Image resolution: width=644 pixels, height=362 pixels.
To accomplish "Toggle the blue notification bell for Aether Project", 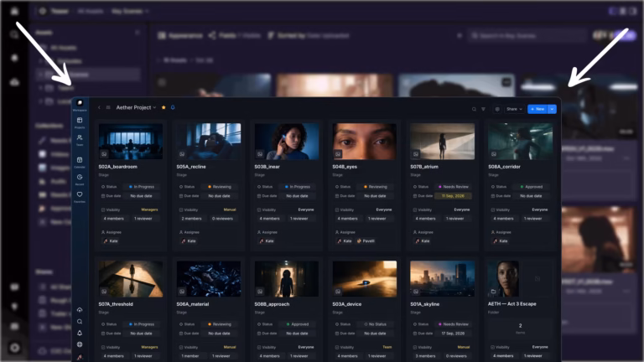I will pyautogui.click(x=173, y=107).
